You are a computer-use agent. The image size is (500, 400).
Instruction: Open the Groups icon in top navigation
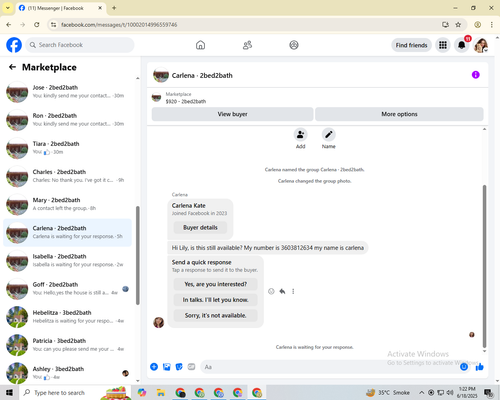(294, 45)
